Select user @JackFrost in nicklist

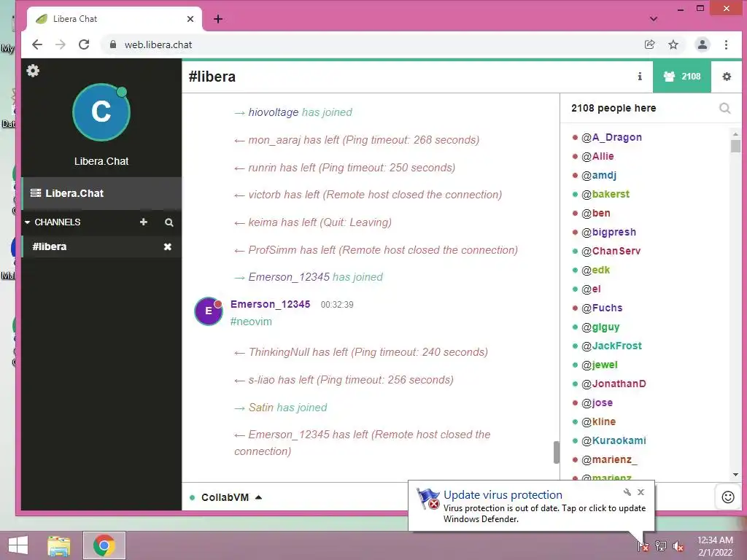[611, 346]
